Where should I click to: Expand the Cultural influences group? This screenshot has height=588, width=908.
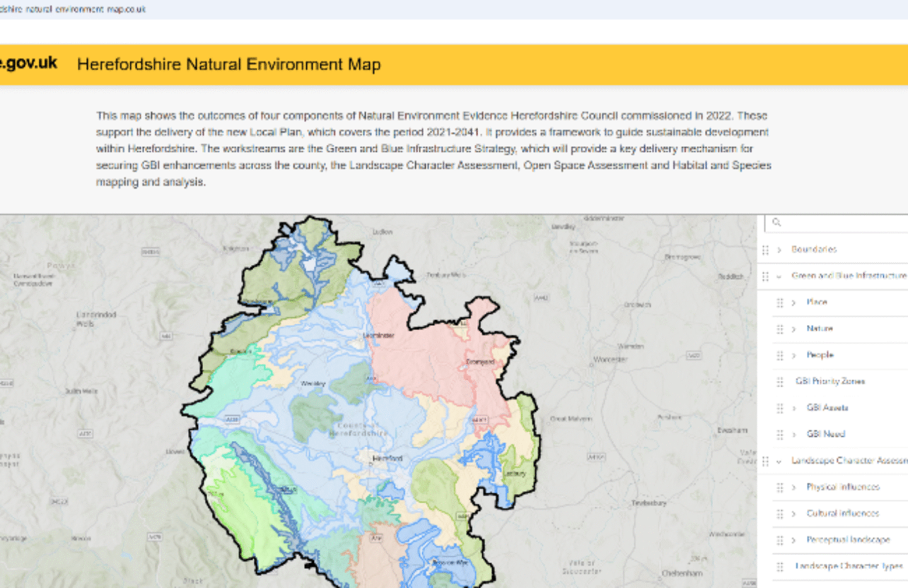click(x=794, y=514)
